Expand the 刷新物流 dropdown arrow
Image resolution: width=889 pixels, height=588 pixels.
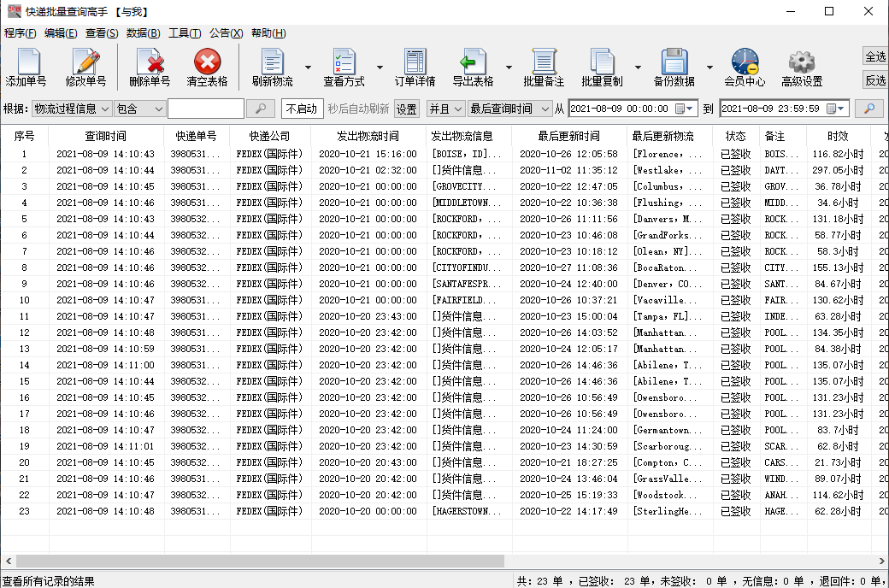click(x=308, y=68)
